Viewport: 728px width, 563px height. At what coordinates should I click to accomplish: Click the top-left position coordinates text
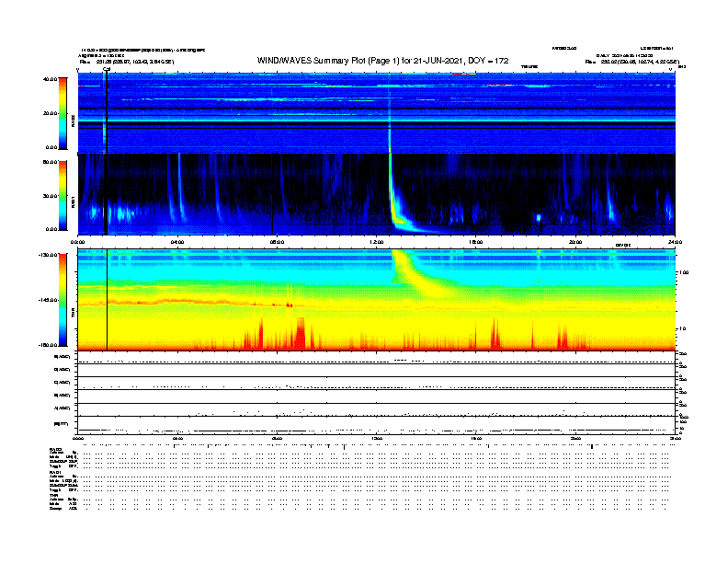(127, 62)
